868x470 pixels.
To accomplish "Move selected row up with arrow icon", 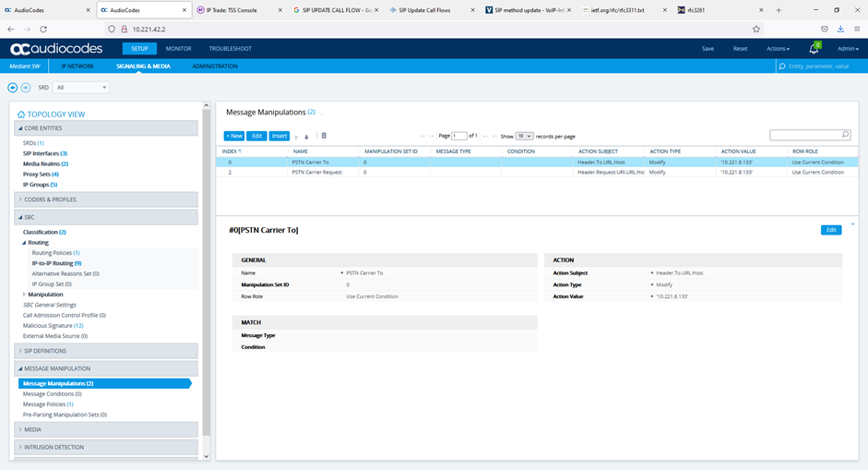I will pyautogui.click(x=296, y=137).
